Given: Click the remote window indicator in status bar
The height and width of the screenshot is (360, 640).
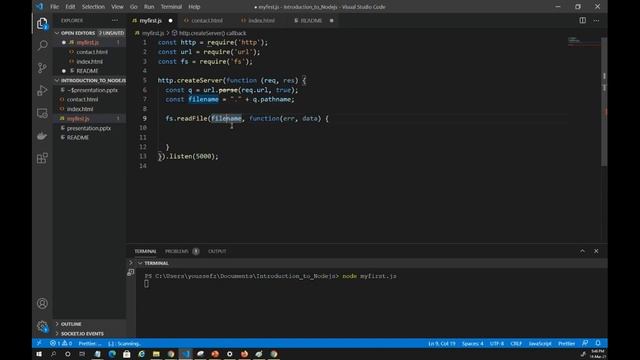Looking at the screenshot, I should point(39,343).
